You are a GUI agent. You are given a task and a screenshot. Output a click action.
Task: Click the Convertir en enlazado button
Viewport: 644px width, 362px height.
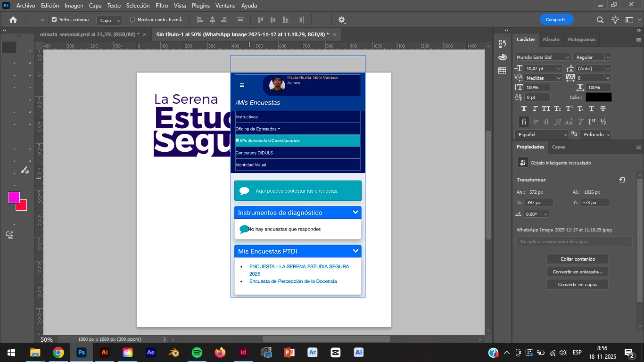click(578, 271)
